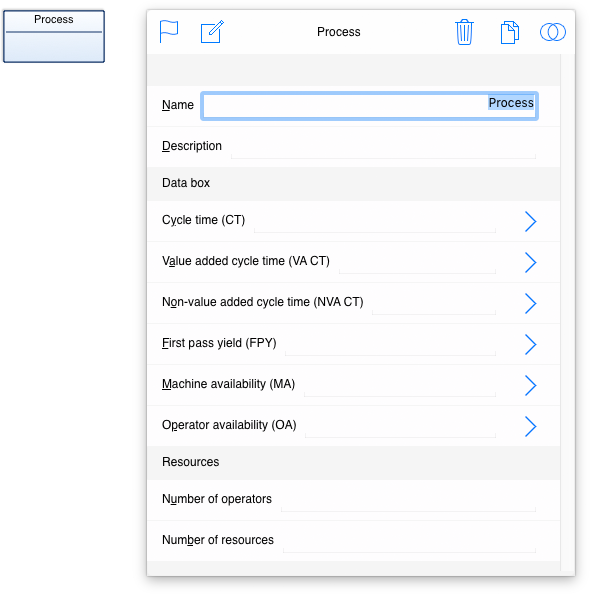Open Operator availability (OA) chevron
Screen dimensions: 590x594
(531, 427)
